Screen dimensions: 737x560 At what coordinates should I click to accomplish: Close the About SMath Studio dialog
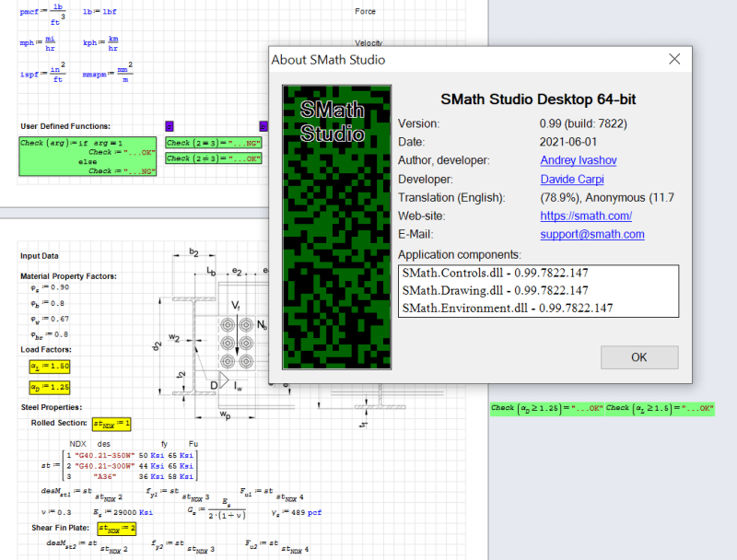tap(674, 59)
